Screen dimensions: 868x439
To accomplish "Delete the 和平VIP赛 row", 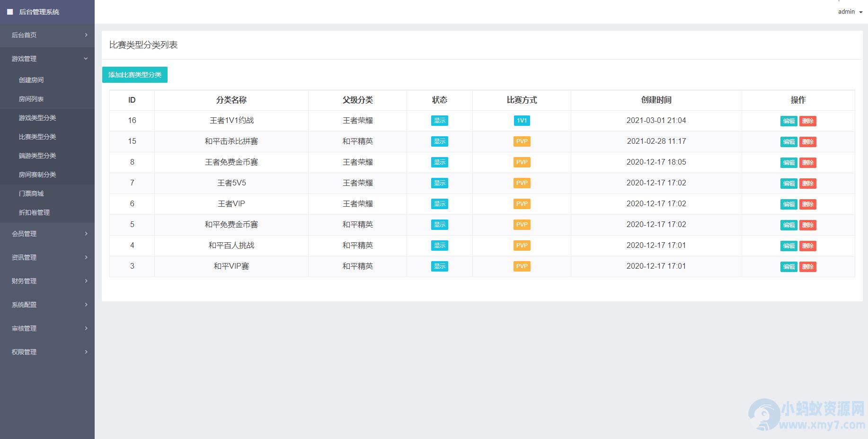I will pos(808,267).
